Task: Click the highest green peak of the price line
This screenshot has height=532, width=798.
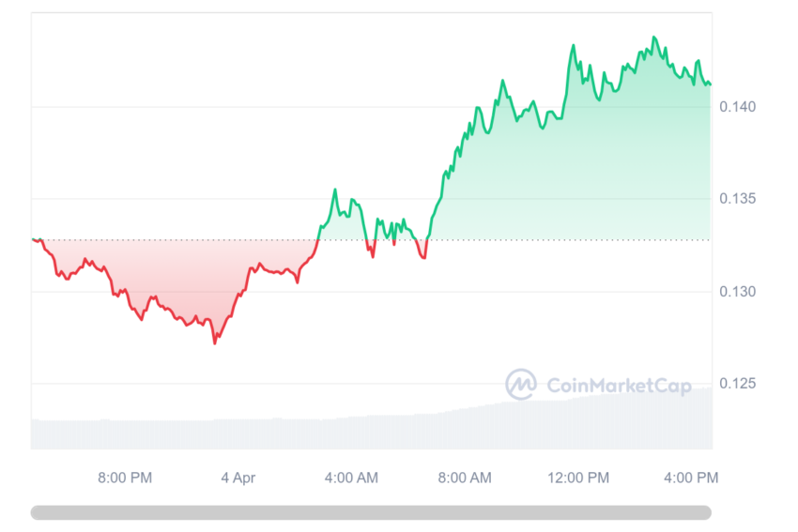Action: 654,38
